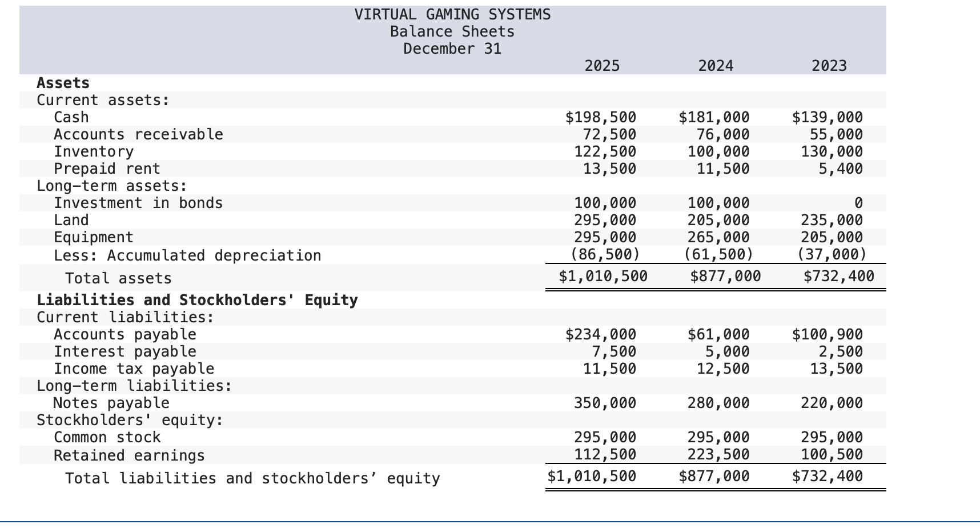Click Accounts receivable value 55,000
This screenshot has width=980, height=528.
tap(837, 134)
